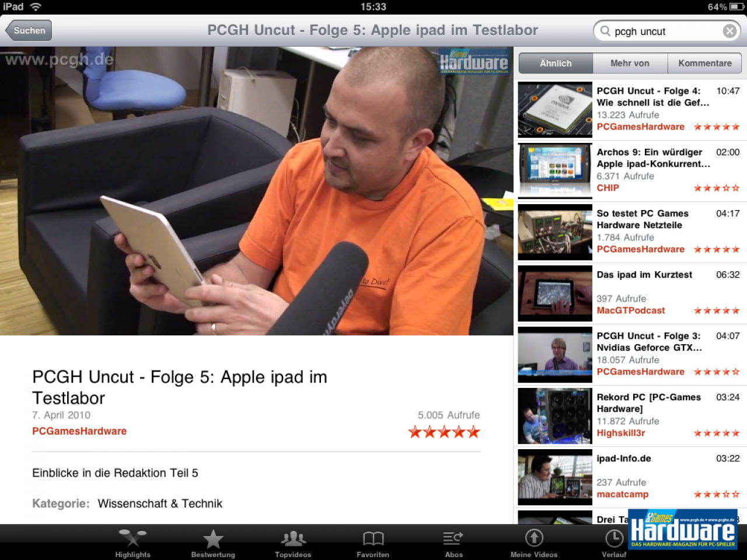Image resolution: width=747 pixels, height=560 pixels.
Task: Open the Abos subscriptions icon
Action: click(453, 538)
